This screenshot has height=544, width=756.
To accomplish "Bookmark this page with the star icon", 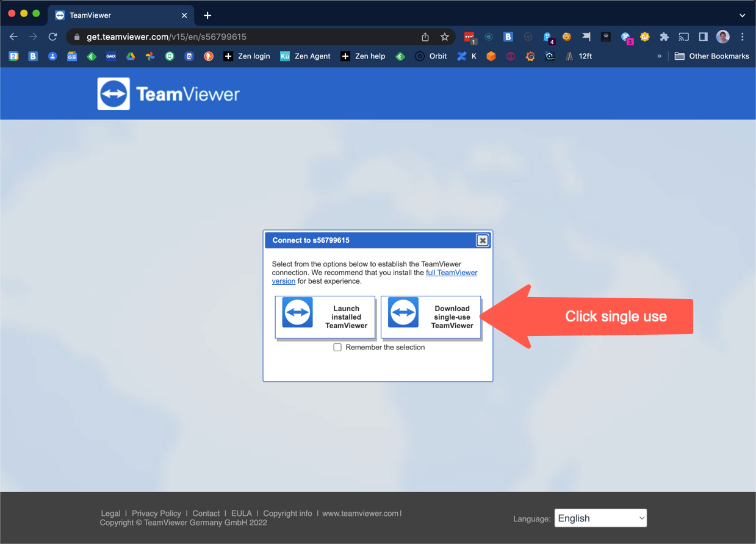I will coord(445,37).
